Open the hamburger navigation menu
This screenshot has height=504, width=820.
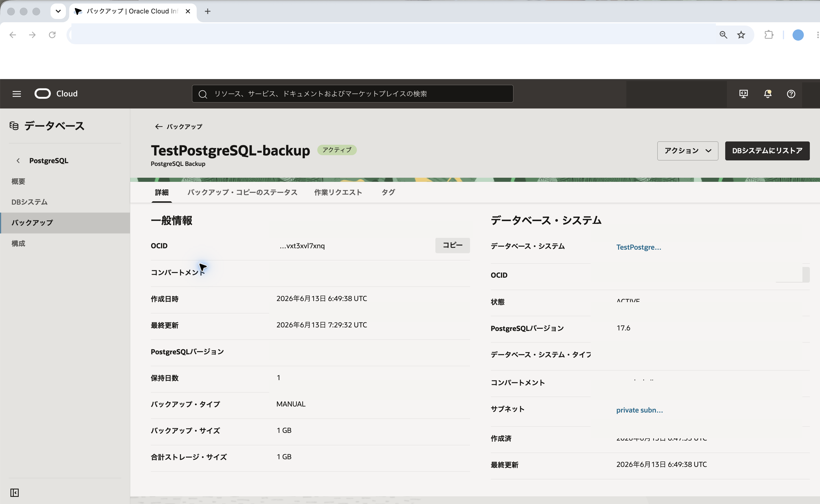pos(17,94)
